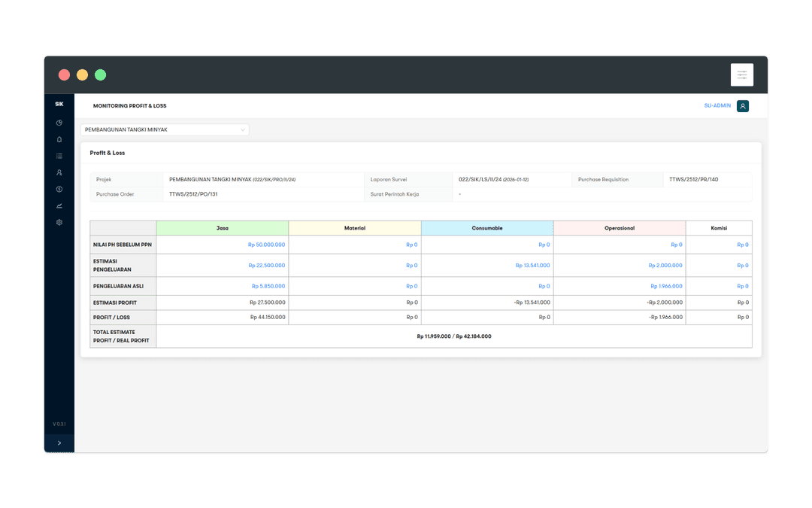Open the settings gear icon in sidebar
812x508 pixels.
tap(59, 223)
